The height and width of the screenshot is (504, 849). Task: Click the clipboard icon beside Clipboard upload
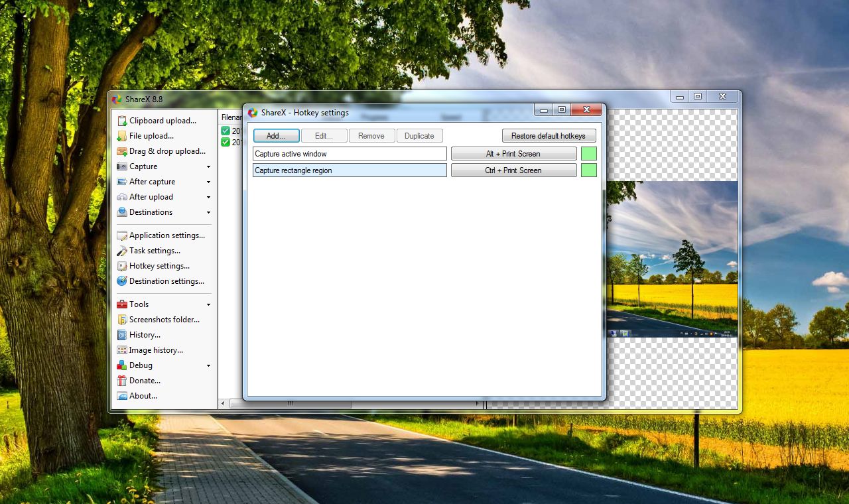[122, 121]
